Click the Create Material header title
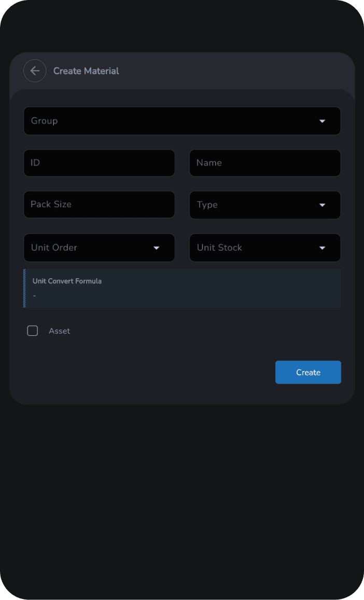Viewport: 364px width, 600px height. 86,71
